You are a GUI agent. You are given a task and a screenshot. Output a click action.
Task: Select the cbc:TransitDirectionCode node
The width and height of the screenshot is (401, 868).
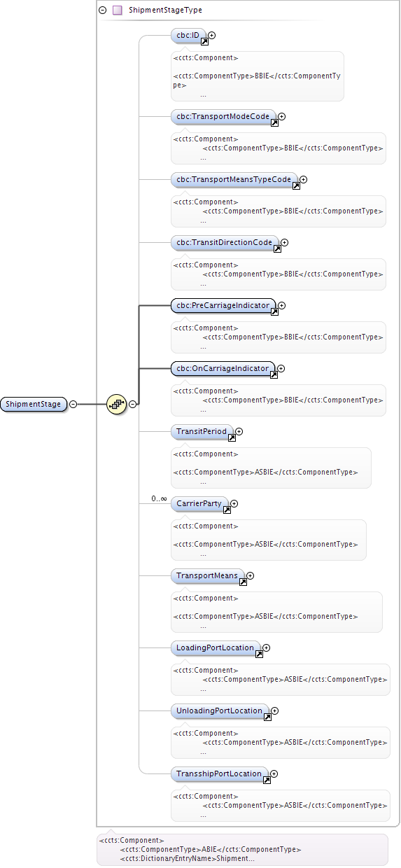[x=225, y=243]
